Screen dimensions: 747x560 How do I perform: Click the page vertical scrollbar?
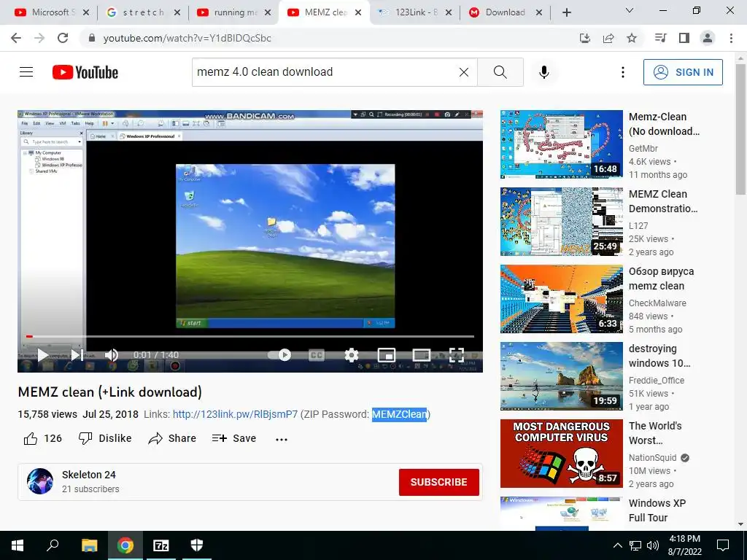tap(741, 128)
